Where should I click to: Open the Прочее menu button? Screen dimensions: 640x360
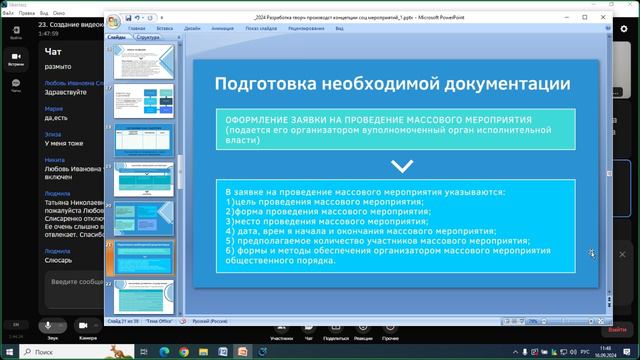(x=390, y=333)
